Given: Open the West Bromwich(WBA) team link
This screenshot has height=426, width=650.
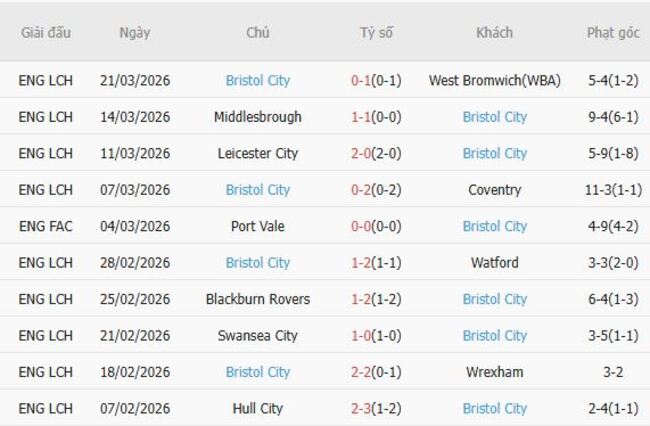Looking at the screenshot, I should point(494,80).
